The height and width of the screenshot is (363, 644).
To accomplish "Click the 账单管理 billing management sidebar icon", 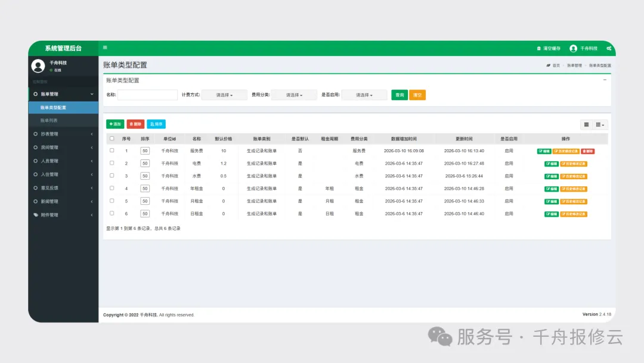I will tap(36, 94).
